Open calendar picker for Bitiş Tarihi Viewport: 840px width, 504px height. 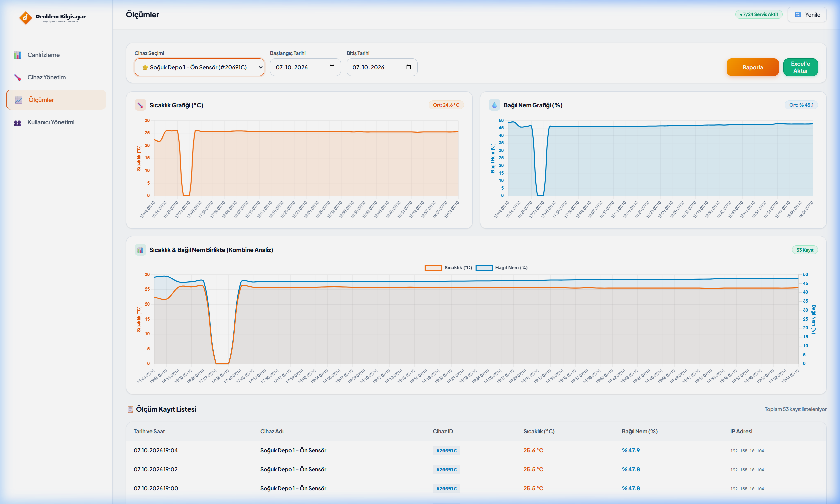coord(409,67)
